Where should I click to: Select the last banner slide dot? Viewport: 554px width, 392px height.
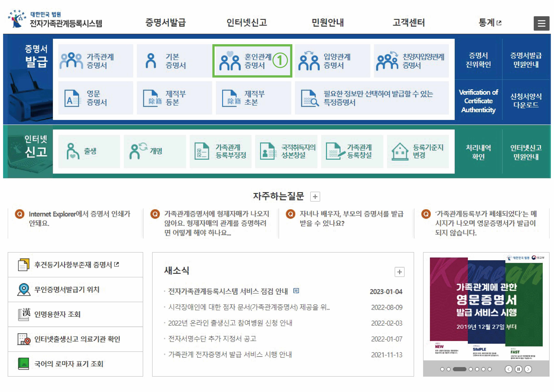tap(490, 369)
